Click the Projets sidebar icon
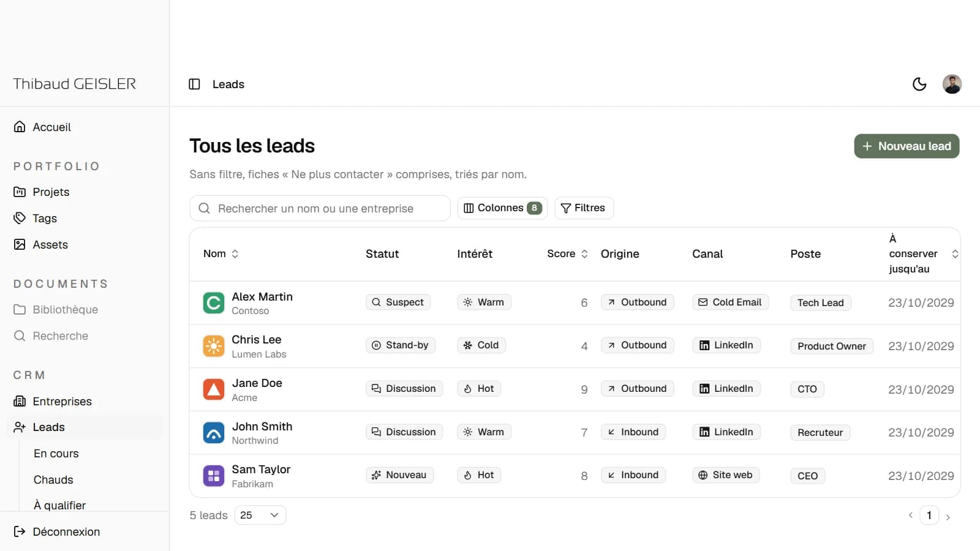This screenshot has width=980, height=551. click(20, 192)
